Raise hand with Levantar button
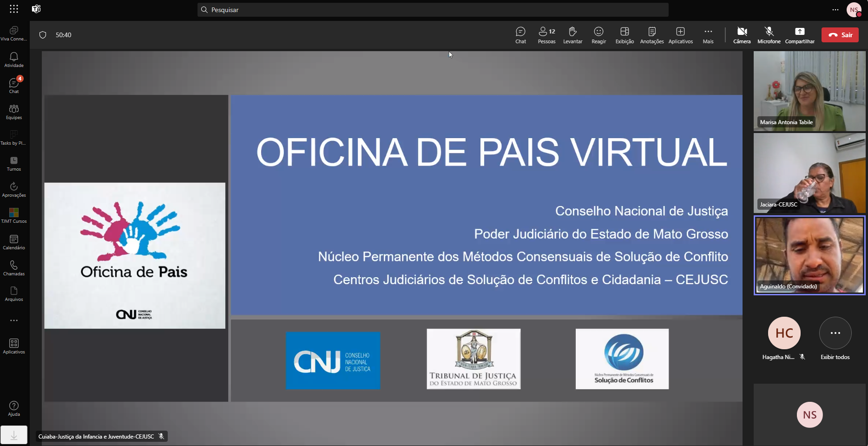Screen dimensions: 868x446 click(572, 35)
